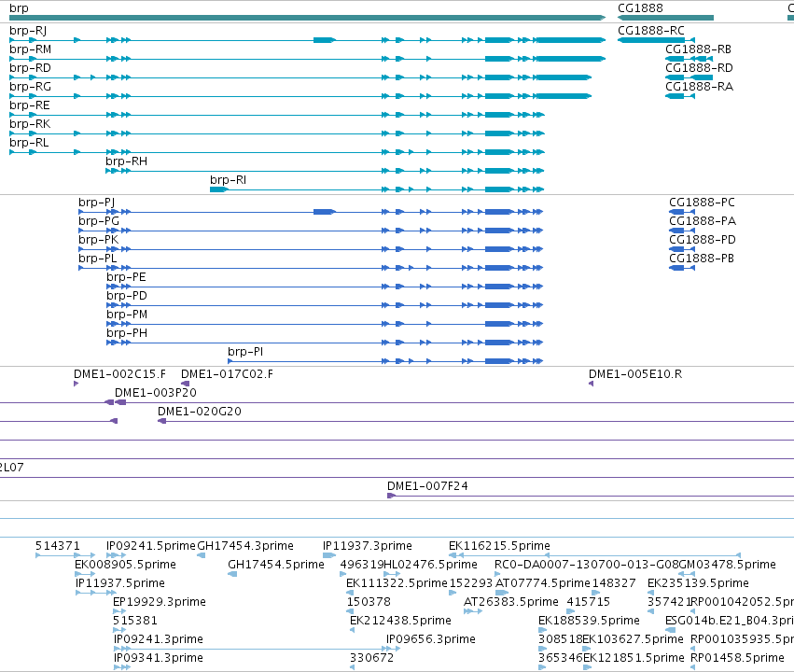Click the AT26383.5prime EST label
The width and height of the screenshot is (794, 672).
pyautogui.click(x=511, y=602)
